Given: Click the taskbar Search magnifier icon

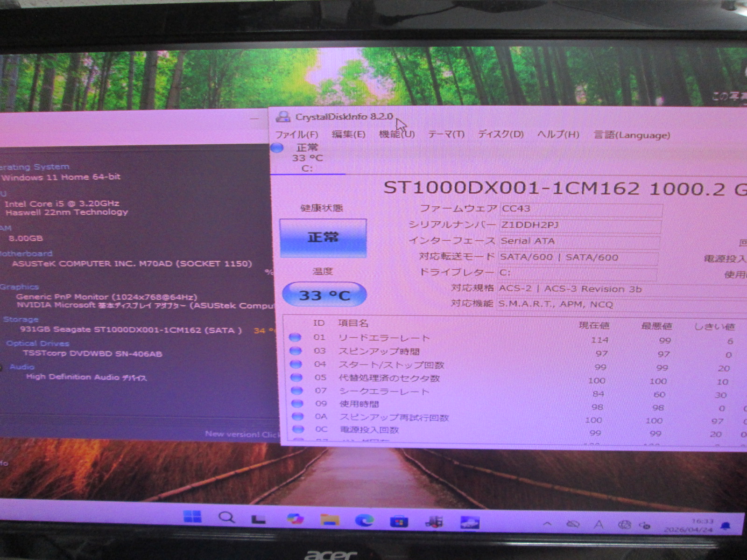Looking at the screenshot, I should [x=226, y=518].
